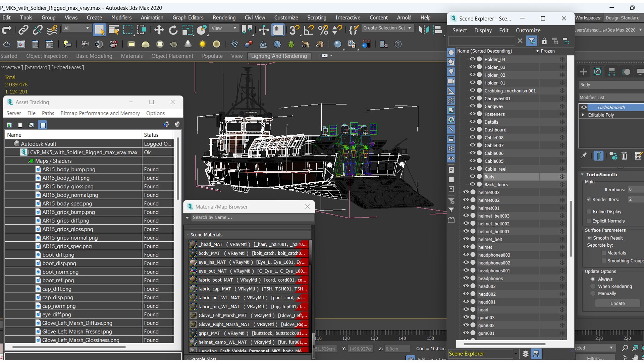Screen dimensions: 644x362
Task: Open Asset Tracking Paths menu
Action: click(x=48, y=113)
